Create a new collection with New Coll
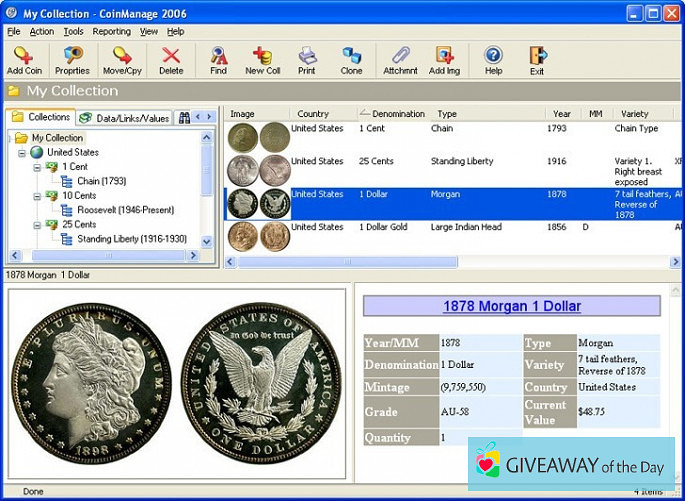Screen dimensions: 685x501 [x=262, y=60]
